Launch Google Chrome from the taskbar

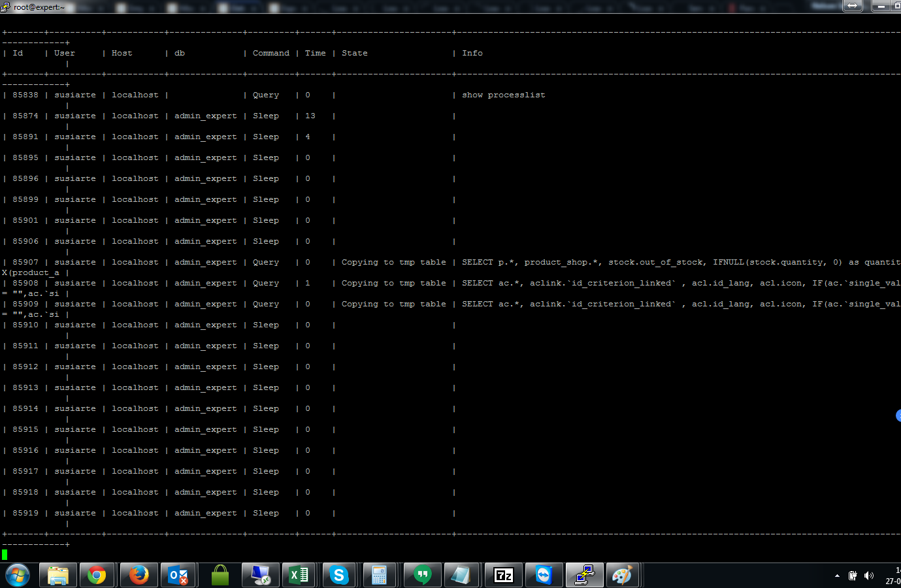97,576
